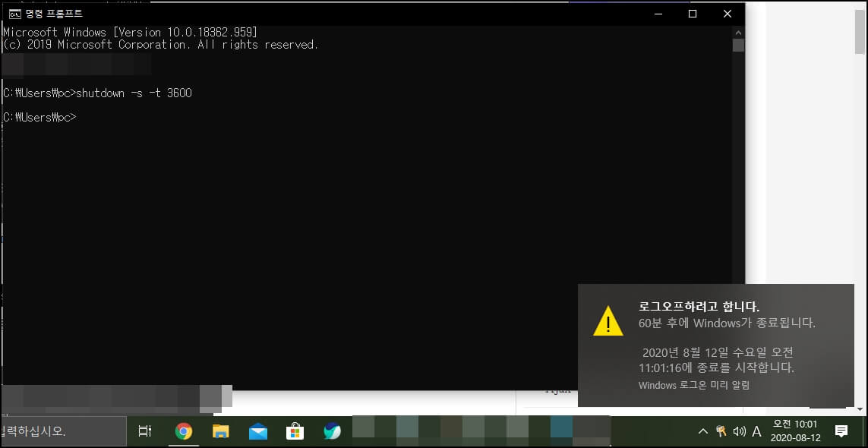Open the clock showing 오전 10:01
Screen dimensions: 868x448
795,424
